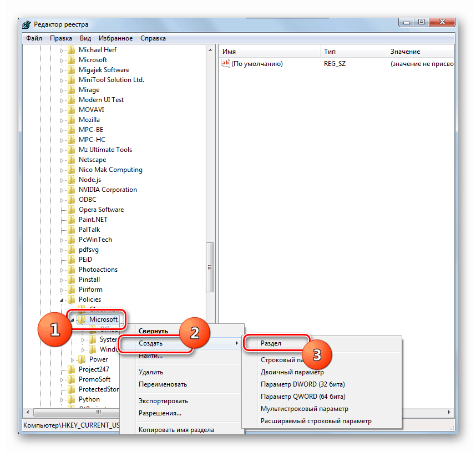Expand the Piriform key
The height and width of the screenshot is (452, 476).
click(62, 290)
